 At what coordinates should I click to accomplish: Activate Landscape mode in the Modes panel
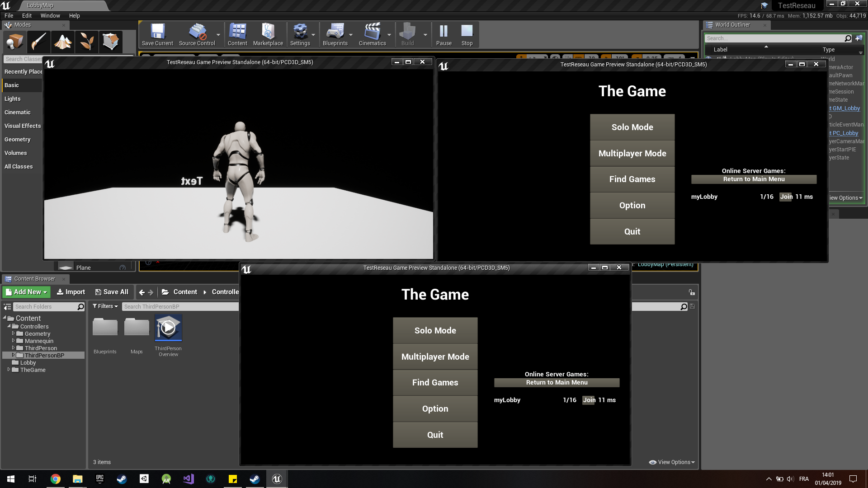[63, 42]
